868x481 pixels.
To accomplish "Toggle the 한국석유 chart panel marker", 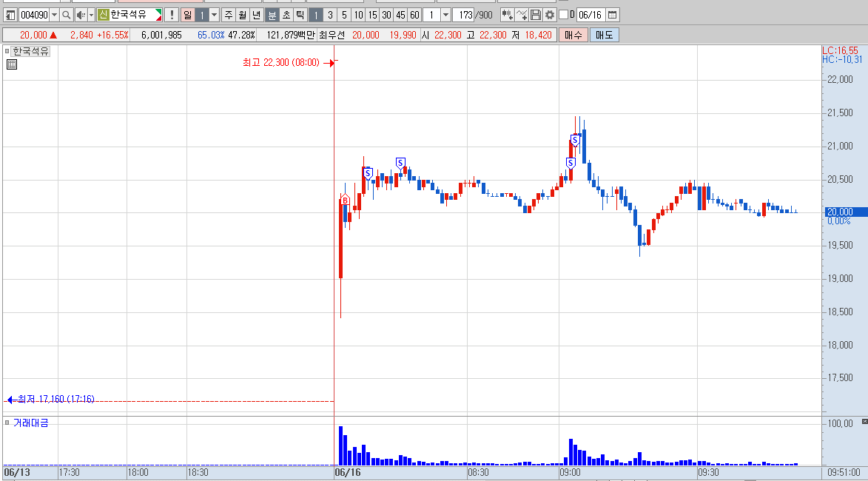I will pos(7,51).
